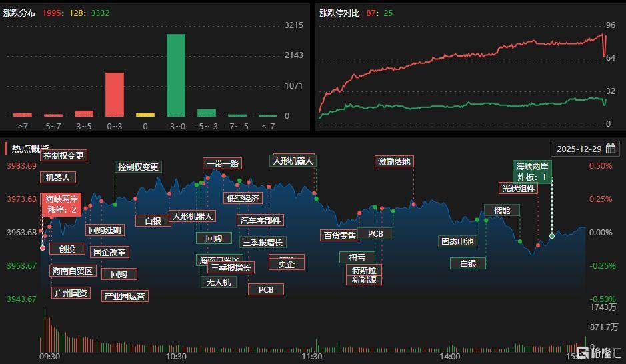Select the 广州国资 hotspot tag
The image size is (626, 364).
pyautogui.click(x=71, y=293)
